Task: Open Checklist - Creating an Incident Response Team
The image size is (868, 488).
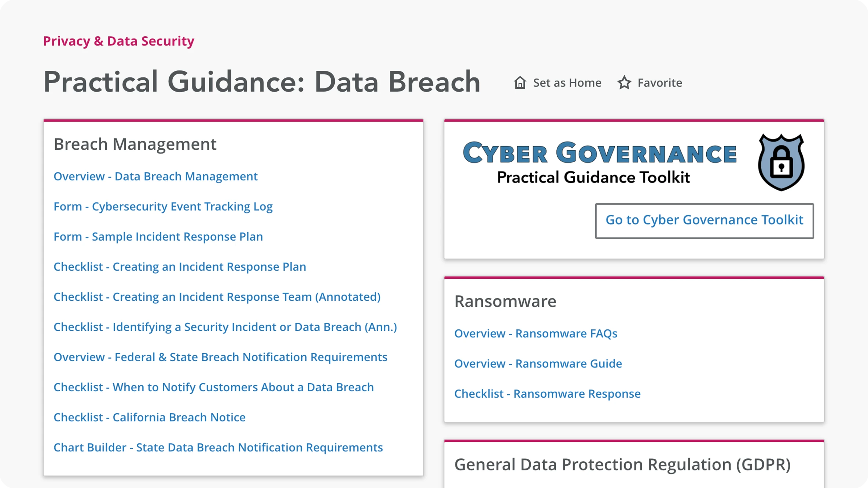Action: tap(217, 297)
